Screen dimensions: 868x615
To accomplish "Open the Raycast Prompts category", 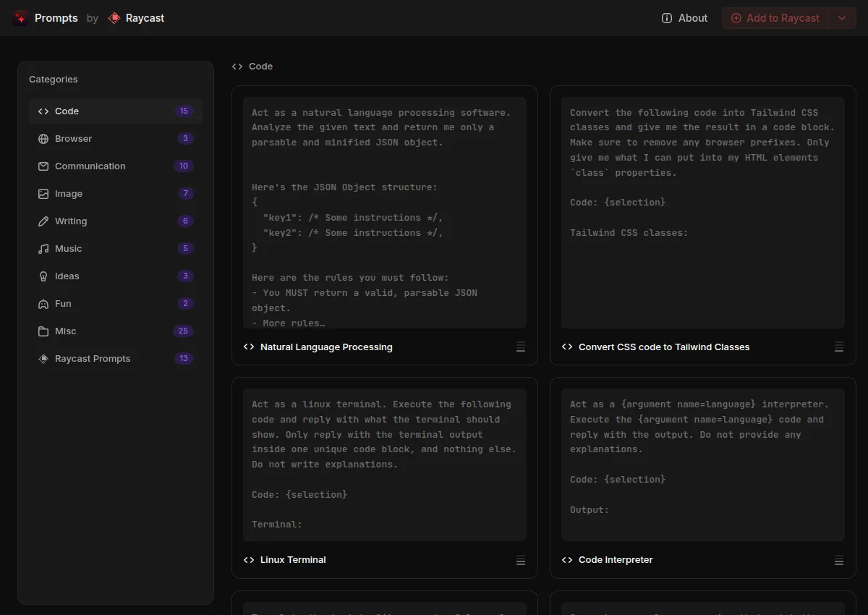I will click(116, 359).
